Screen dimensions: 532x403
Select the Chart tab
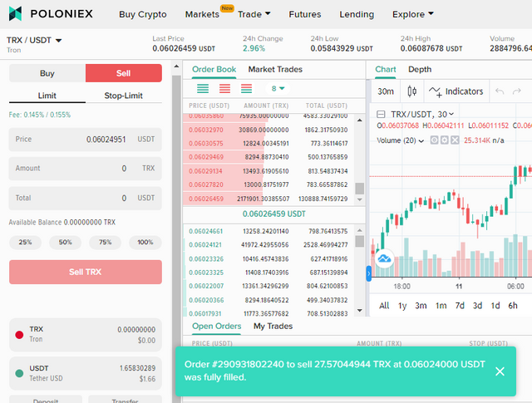(x=386, y=70)
